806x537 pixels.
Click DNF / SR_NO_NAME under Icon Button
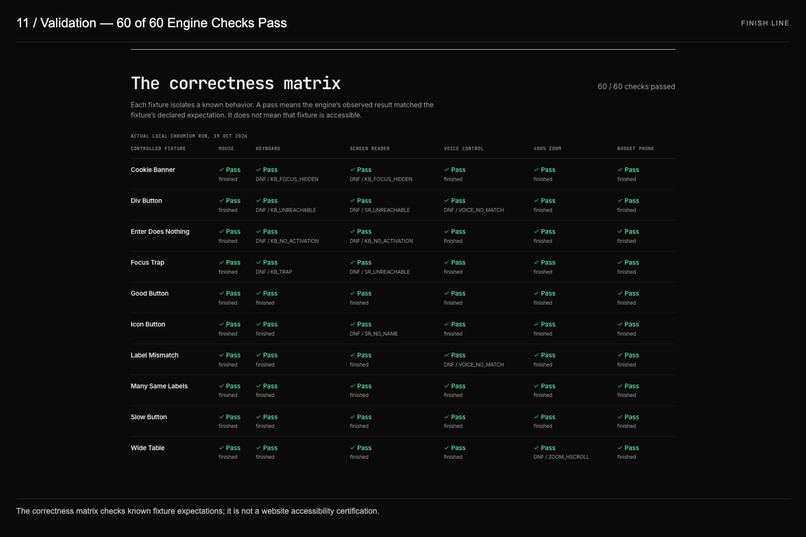pyautogui.click(x=374, y=334)
